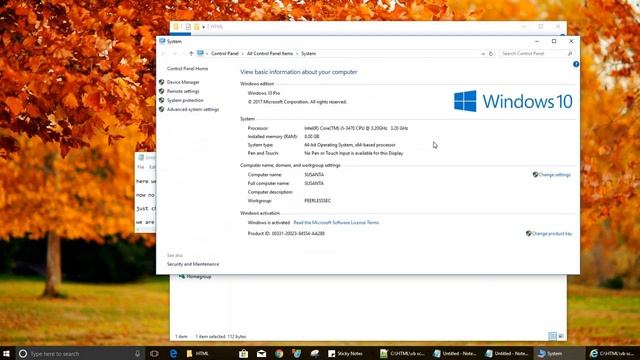Expand the chevron before Control Panel breadcrumb
Viewport: 640px width, 360px height.
tap(207, 53)
